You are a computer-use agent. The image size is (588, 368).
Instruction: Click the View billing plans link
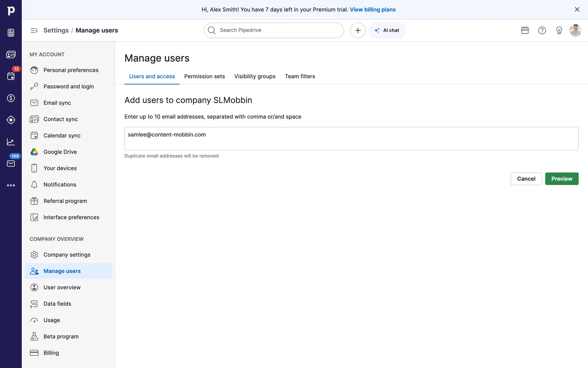372,10
